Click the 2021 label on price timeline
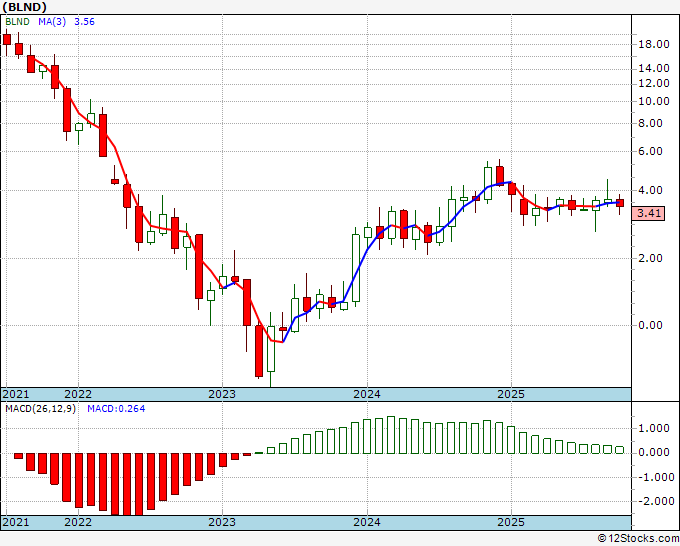 coord(16,394)
